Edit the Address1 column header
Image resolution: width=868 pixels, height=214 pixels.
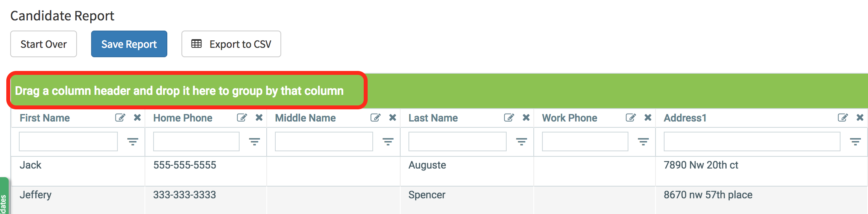click(x=842, y=118)
